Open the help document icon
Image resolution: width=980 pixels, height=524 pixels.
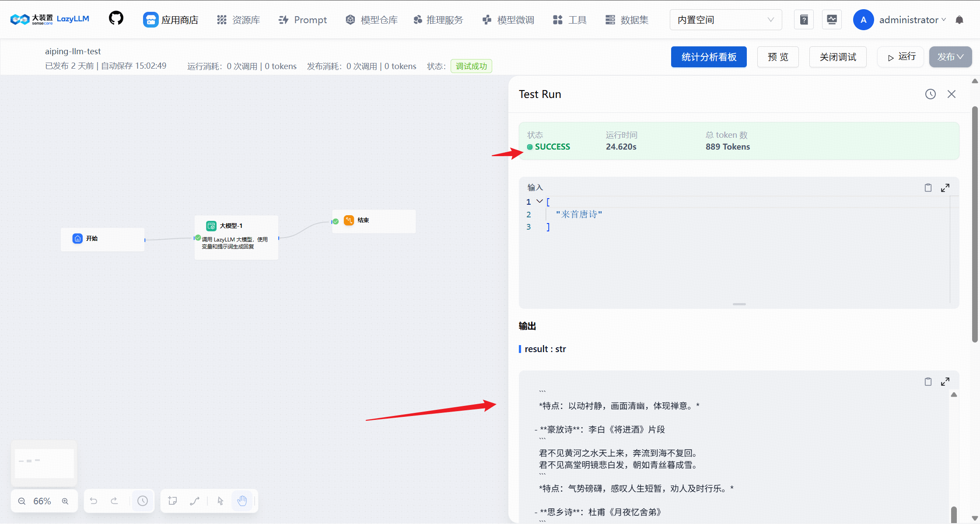click(804, 20)
